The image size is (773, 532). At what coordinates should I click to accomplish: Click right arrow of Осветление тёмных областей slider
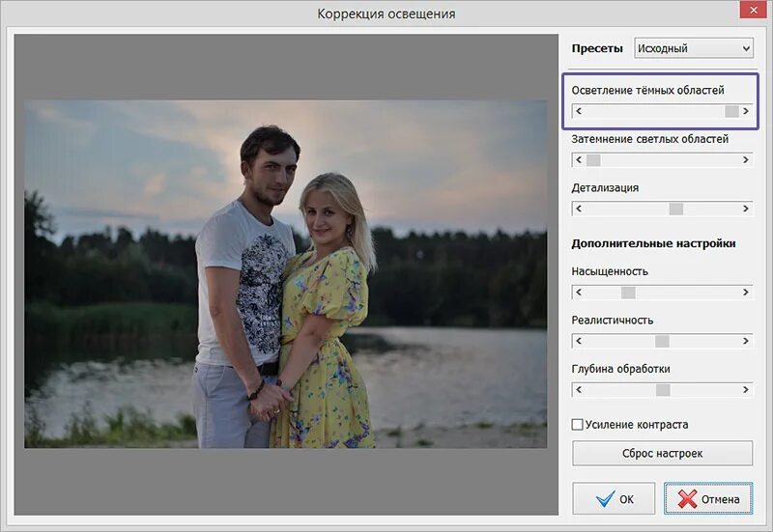[x=746, y=111]
